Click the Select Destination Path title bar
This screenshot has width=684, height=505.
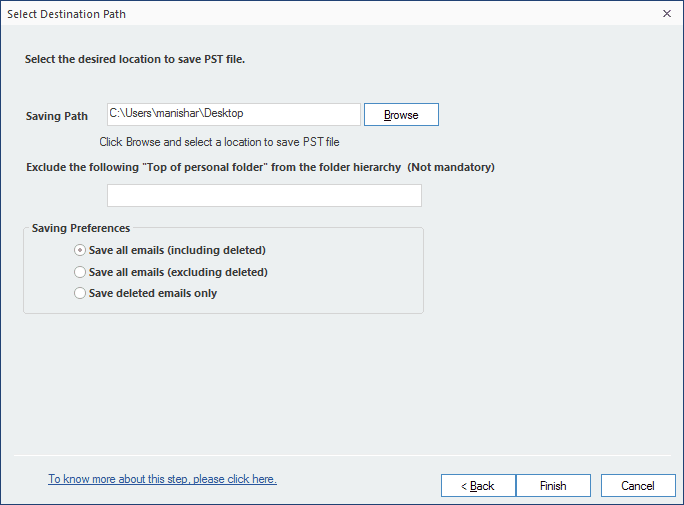coord(300,14)
